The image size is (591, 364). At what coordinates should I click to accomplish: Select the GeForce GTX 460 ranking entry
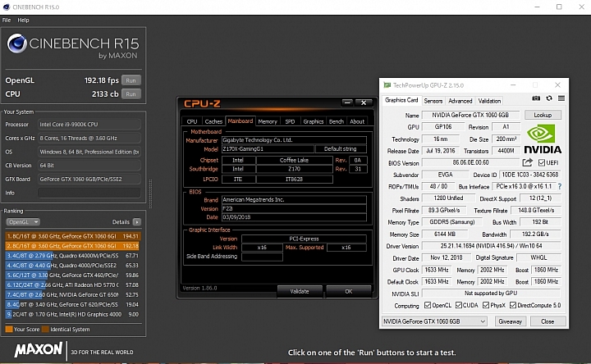73,275
